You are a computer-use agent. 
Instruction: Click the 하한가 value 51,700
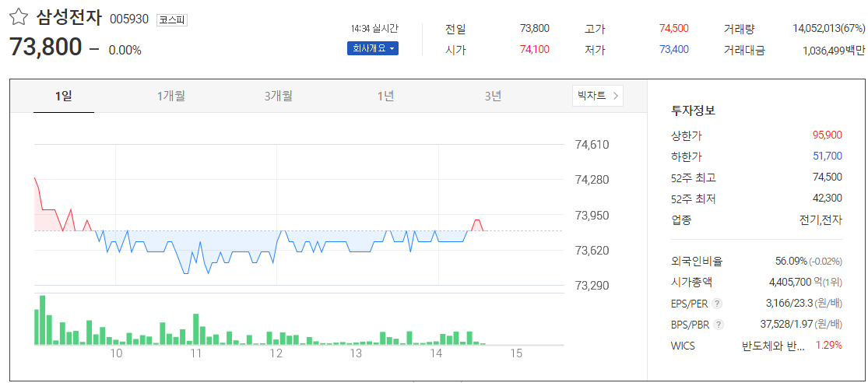[x=827, y=156]
